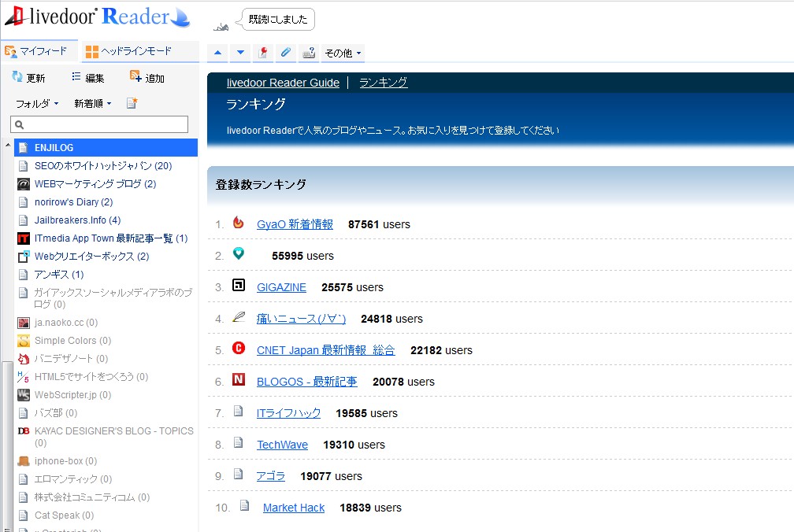Screen dimensions: 794x532
Task: Select the ja.naoko.cc feed
Action: point(66,323)
